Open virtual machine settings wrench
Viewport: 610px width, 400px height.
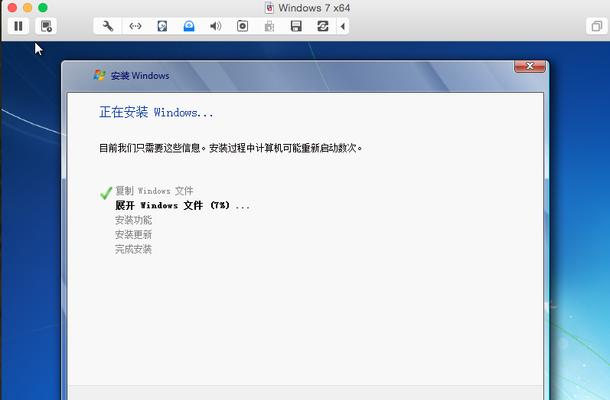pos(108,26)
